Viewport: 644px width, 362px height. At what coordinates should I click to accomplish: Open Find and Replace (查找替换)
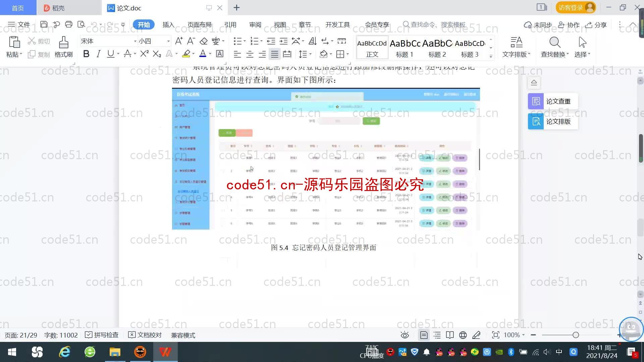pyautogui.click(x=555, y=47)
